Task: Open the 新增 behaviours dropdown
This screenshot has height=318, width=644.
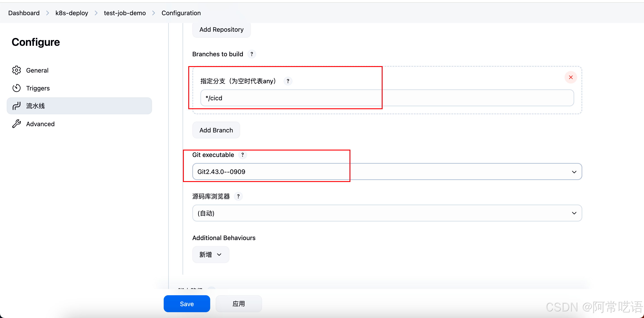Action: 210,255
